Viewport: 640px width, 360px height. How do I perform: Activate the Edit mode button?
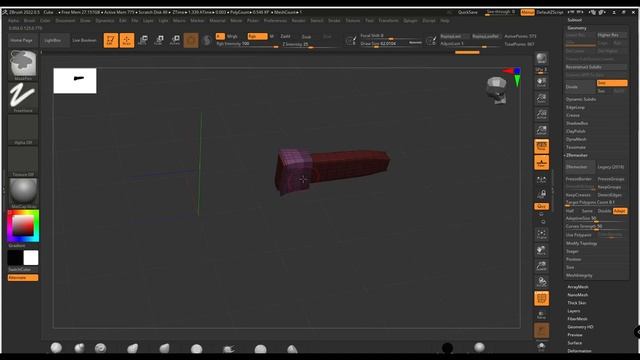pyautogui.click(x=111, y=40)
